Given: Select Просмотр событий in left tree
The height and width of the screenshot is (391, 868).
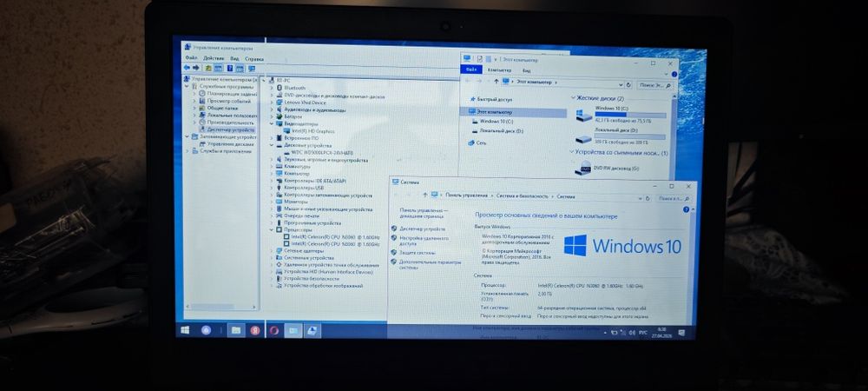Looking at the screenshot, I should click(228, 101).
